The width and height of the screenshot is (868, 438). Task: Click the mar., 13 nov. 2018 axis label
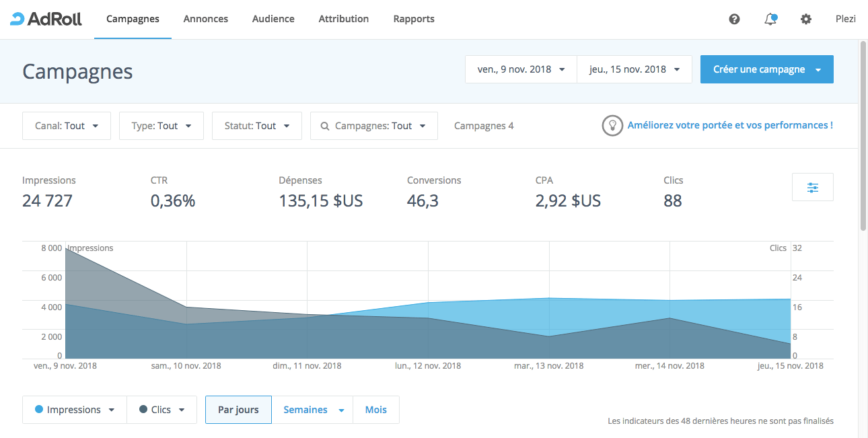coord(549,366)
